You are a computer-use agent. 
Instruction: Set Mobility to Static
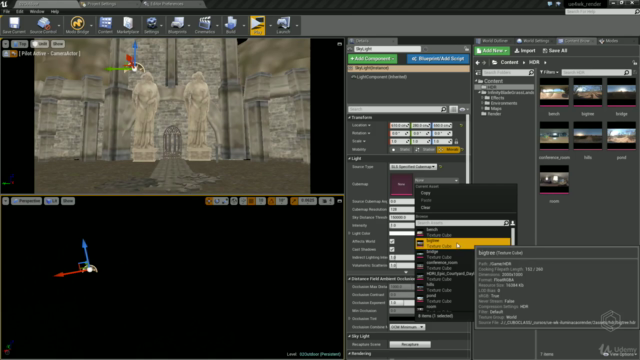click(400, 149)
